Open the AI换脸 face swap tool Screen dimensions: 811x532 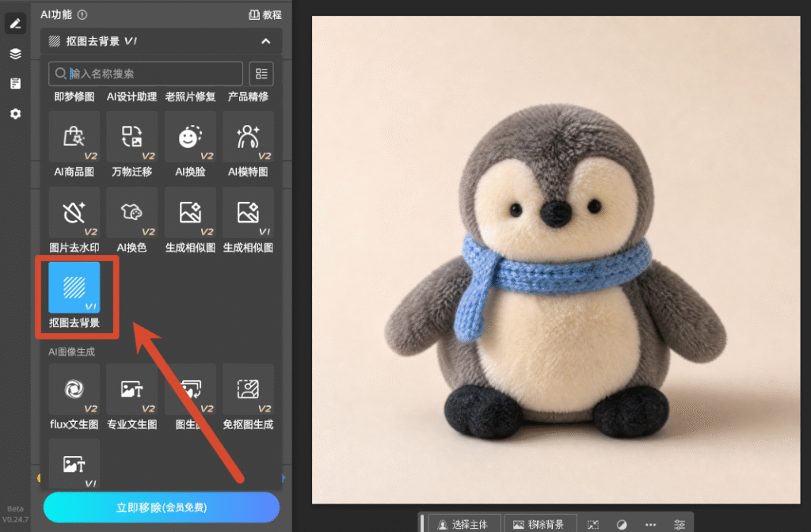click(190, 136)
